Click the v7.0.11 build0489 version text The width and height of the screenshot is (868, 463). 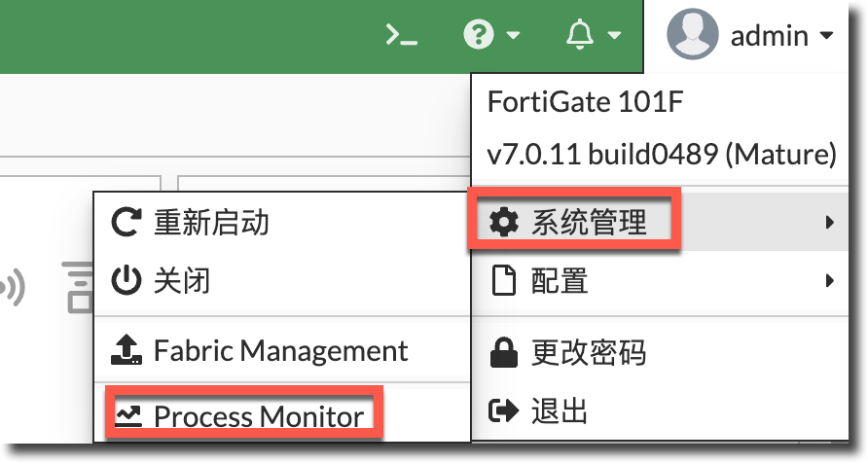point(661,154)
